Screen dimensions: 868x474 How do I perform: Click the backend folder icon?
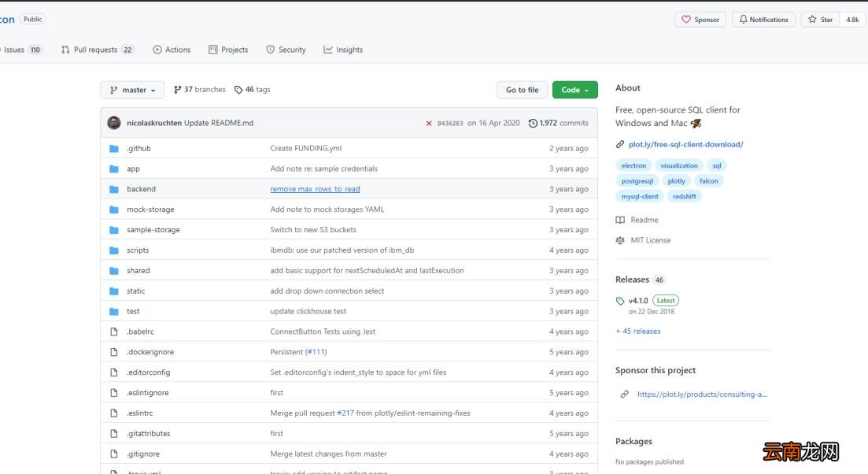(114, 190)
